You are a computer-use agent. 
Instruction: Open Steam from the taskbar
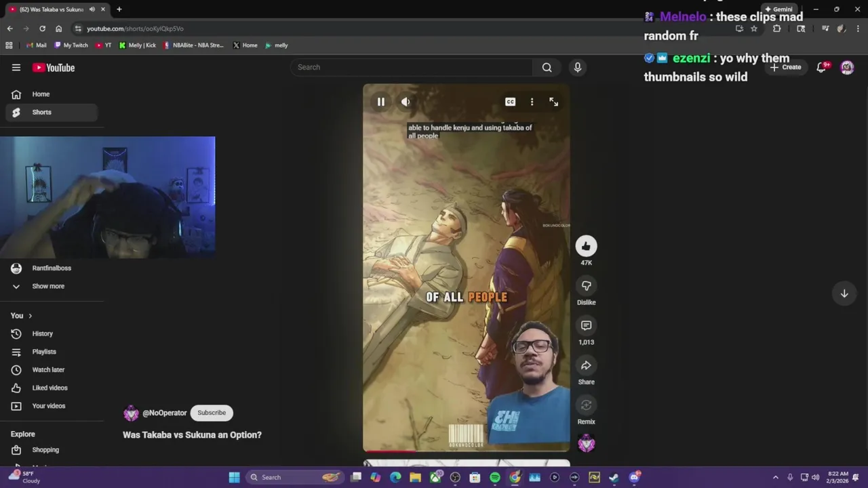614,477
